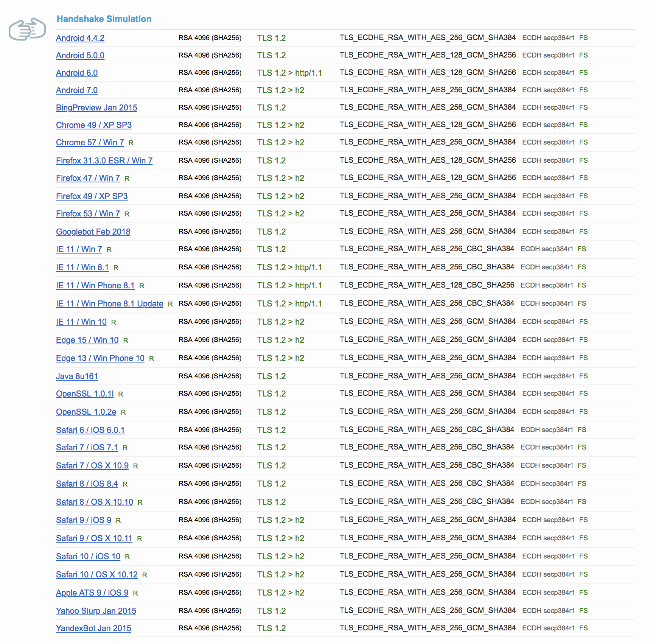This screenshot has height=644, width=656.
Task: Open the Apple ATS 9 / iOS 9 link
Action: [92, 593]
